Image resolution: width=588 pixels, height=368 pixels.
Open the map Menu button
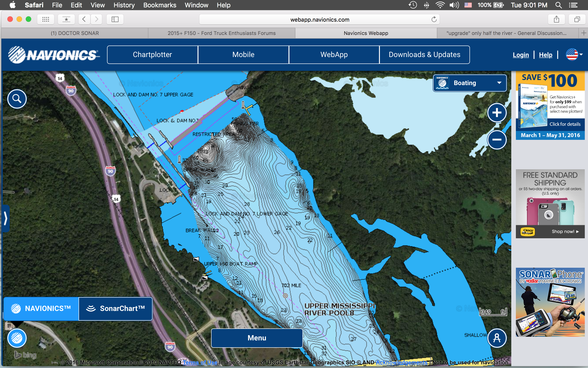point(257,338)
